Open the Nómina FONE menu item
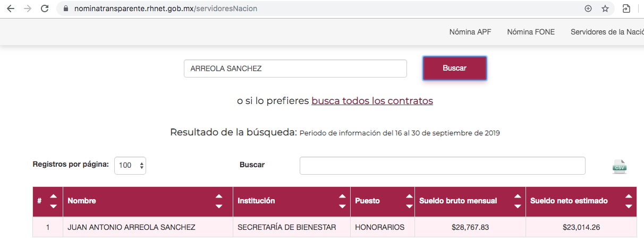Screen dimensions: 644x249 pyautogui.click(x=531, y=32)
